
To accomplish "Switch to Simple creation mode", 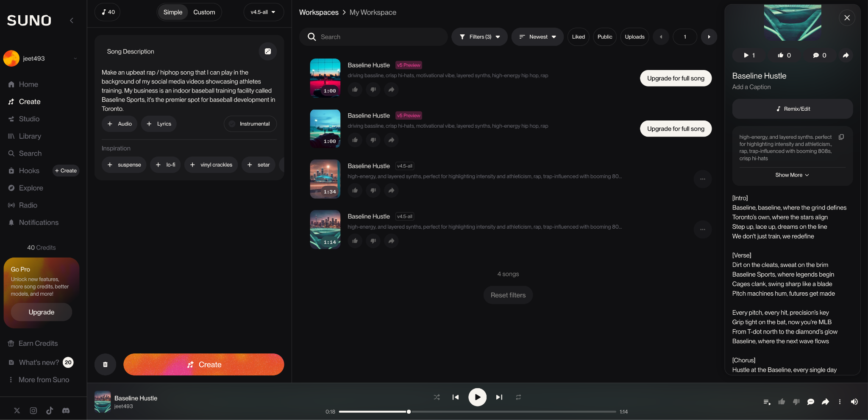I will [173, 12].
